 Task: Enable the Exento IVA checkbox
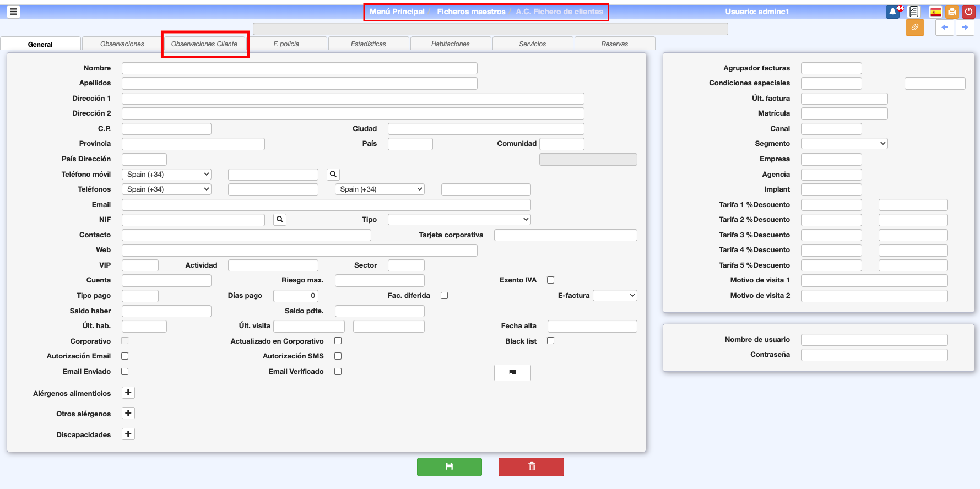550,280
